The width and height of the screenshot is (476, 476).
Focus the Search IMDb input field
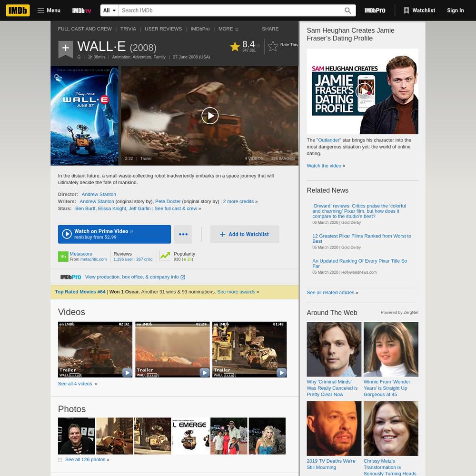click(231, 10)
